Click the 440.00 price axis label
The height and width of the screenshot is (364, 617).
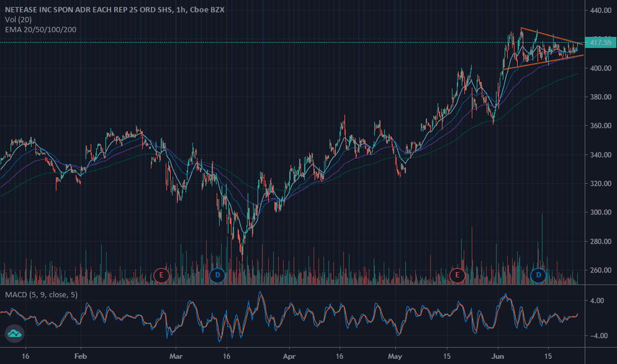pyautogui.click(x=600, y=11)
